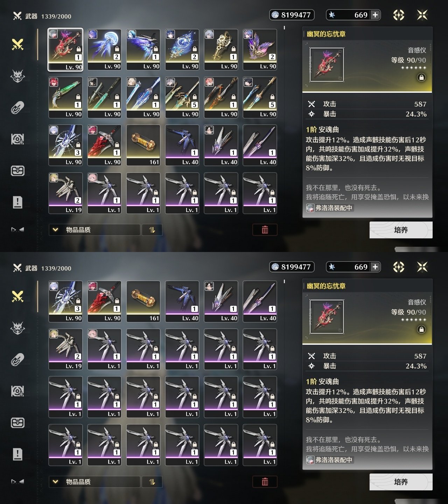Toggle sort order arrows in bottom screenshot
This screenshot has height=504, width=448.
(x=152, y=482)
